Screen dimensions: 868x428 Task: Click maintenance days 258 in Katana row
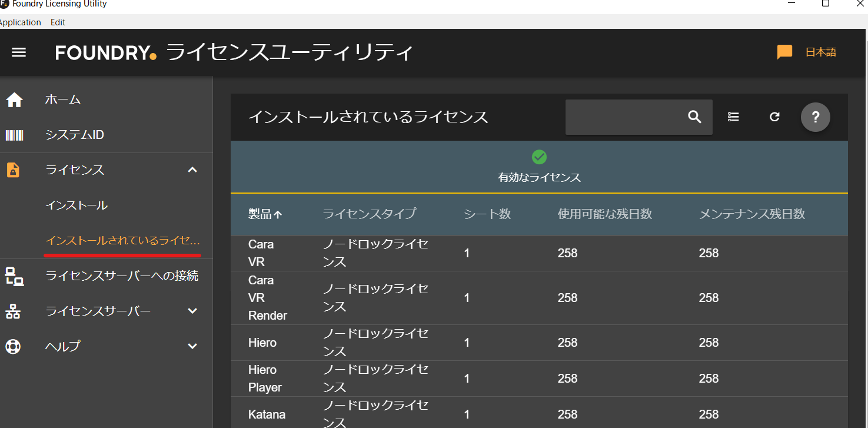(x=709, y=414)
